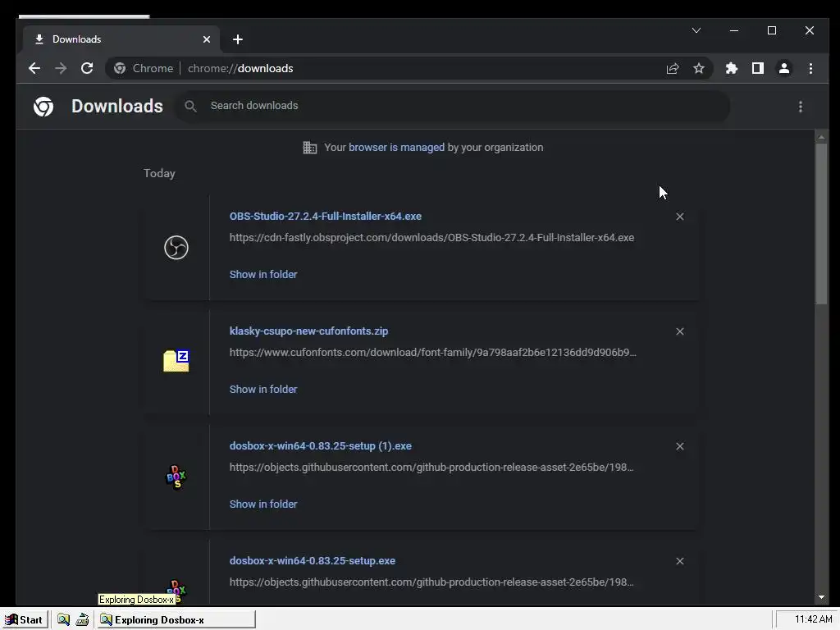
Task: Remove dosbox-x setup (1).exe from list
Action: [680, 446]
